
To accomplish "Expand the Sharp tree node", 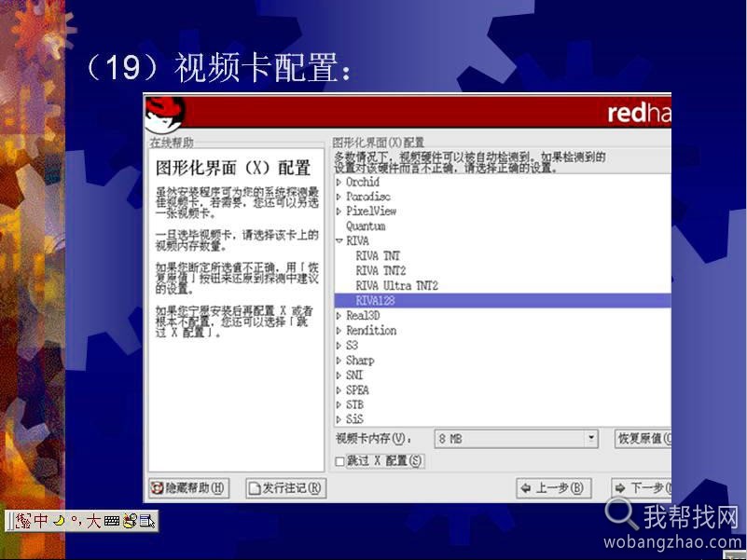I will [339, 361].
